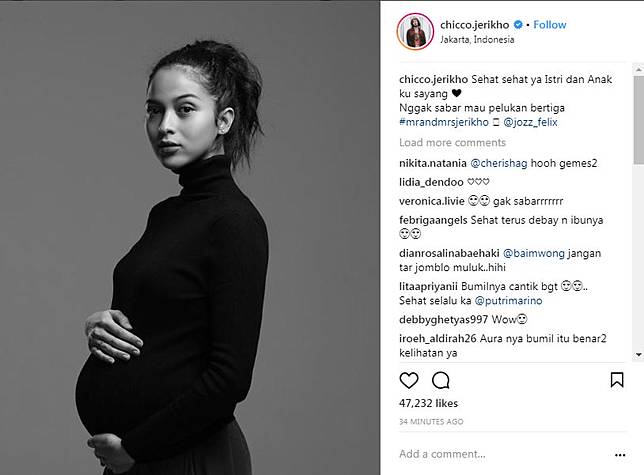Viewport: 644px width, 475px height.
Task: Open the #mrandmrsjerikho hashtag
Action: [444, 122]
